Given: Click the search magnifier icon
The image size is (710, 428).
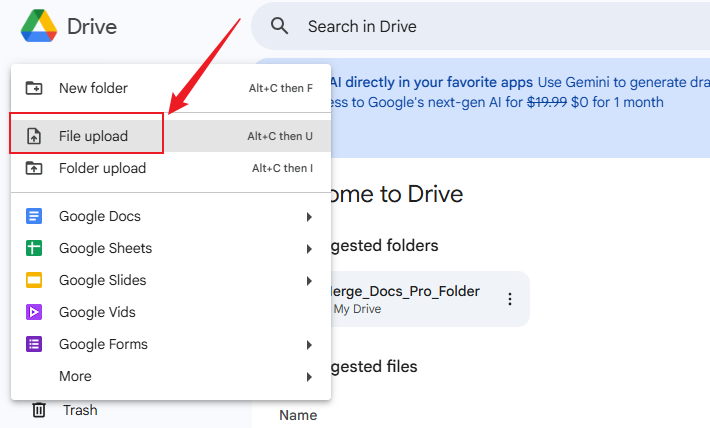Looking at the screenshot, I should [279, 26].
